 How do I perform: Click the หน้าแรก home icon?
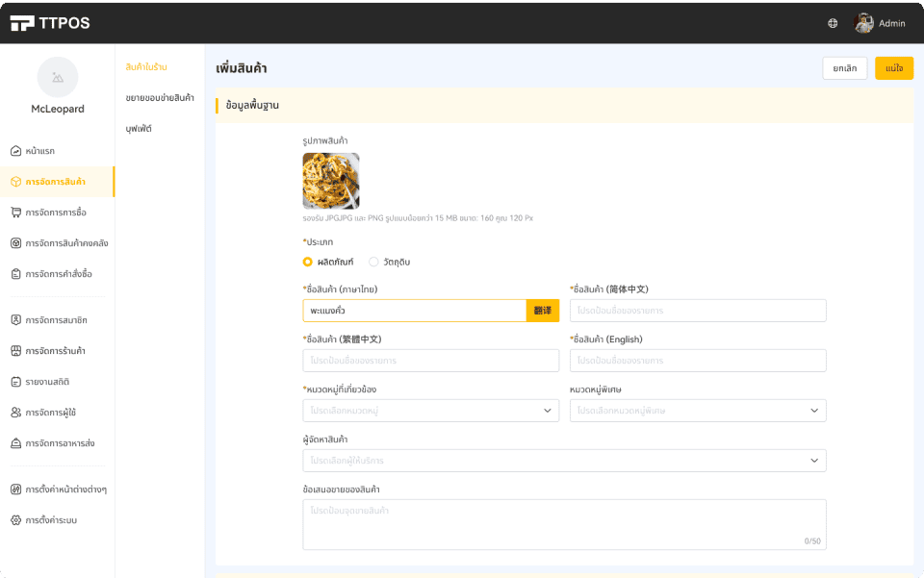(16, 151)
